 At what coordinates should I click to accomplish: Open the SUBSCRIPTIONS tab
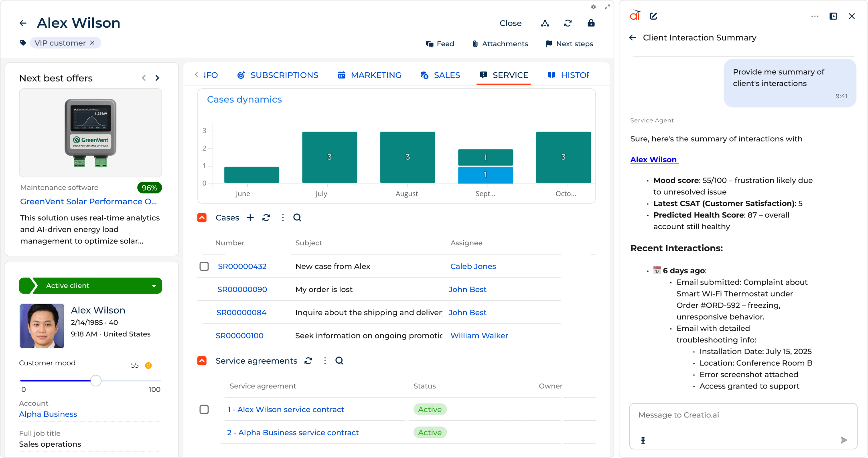(284, 75)
